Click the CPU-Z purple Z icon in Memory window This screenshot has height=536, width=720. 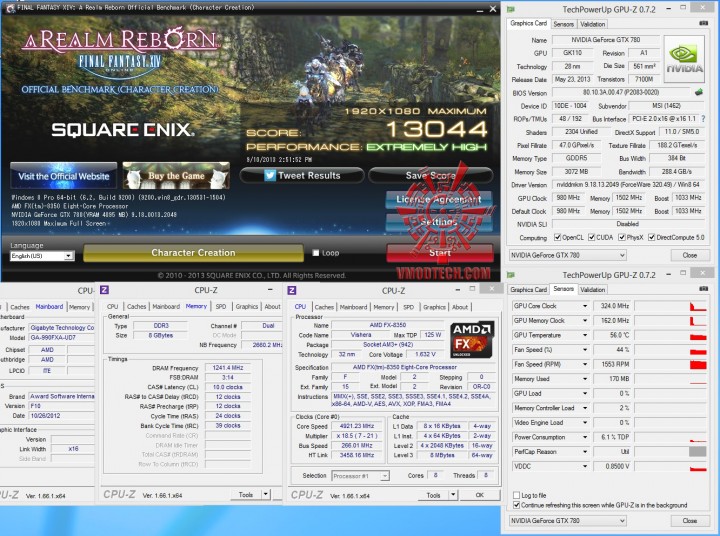(104, 290)
